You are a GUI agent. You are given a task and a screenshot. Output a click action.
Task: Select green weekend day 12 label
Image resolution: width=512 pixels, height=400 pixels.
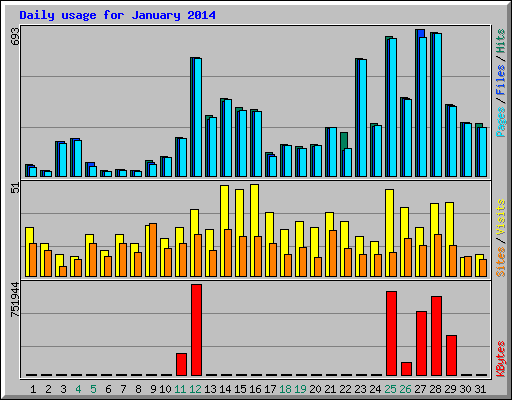click(x=195, y=389)
